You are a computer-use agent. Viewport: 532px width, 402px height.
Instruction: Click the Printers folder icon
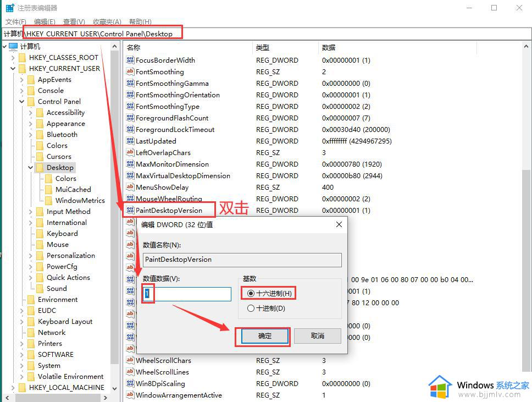pos(31,344)
